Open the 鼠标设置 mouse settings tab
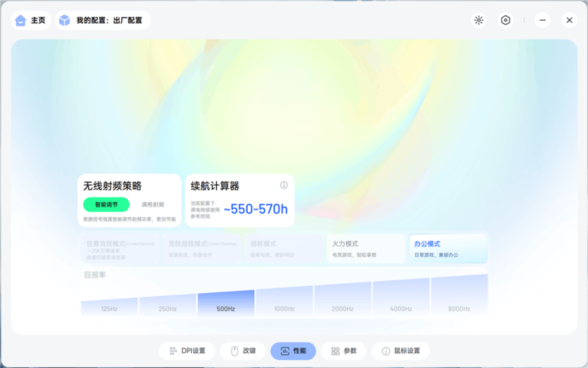588x368 pixels. pyautogui.click(x=401, y=351)
